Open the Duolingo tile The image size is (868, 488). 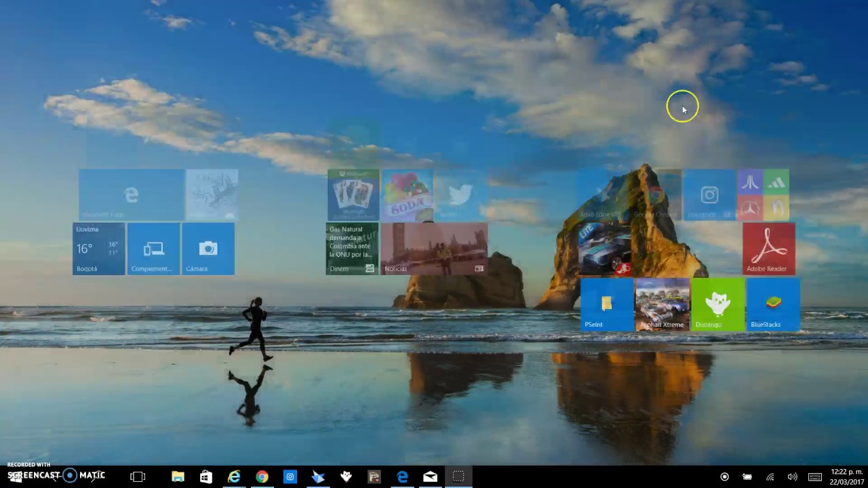coord(718,304)
